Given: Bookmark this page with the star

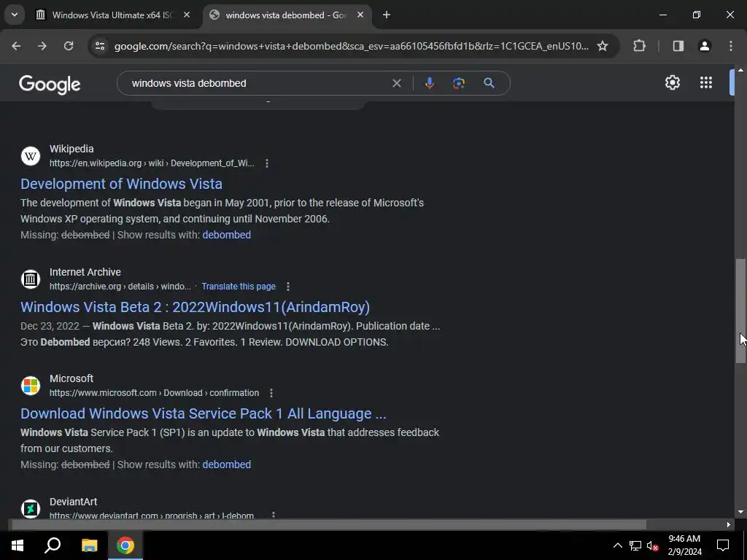Looking at the screenshot, I should (x=603, y=46).
